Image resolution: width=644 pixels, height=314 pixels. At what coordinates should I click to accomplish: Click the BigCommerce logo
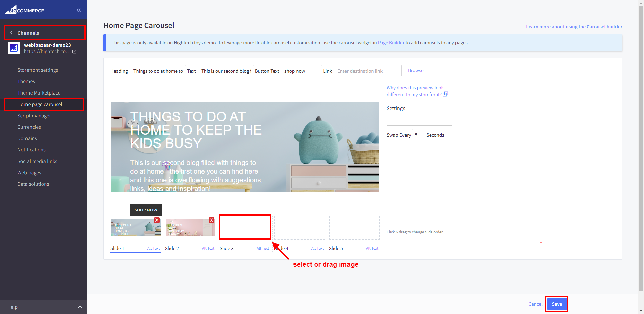[x=24, y=10]
